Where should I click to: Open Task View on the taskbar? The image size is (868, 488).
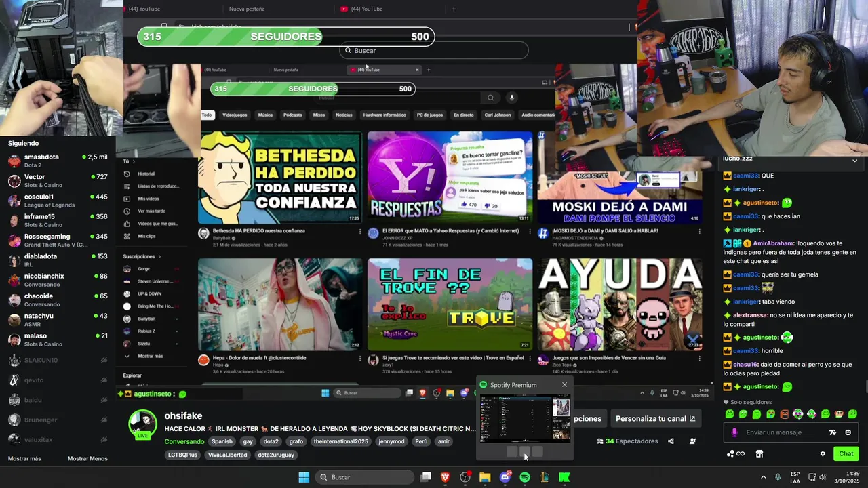pos(426,477)
